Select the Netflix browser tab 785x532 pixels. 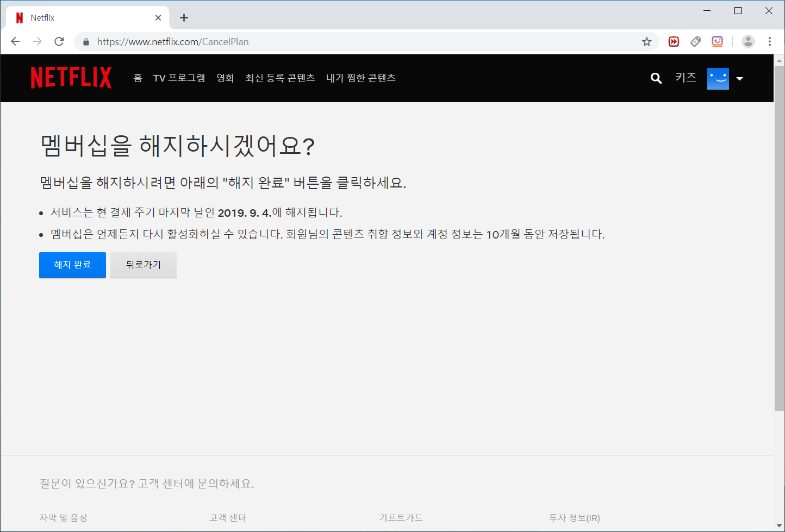point(88,18)
